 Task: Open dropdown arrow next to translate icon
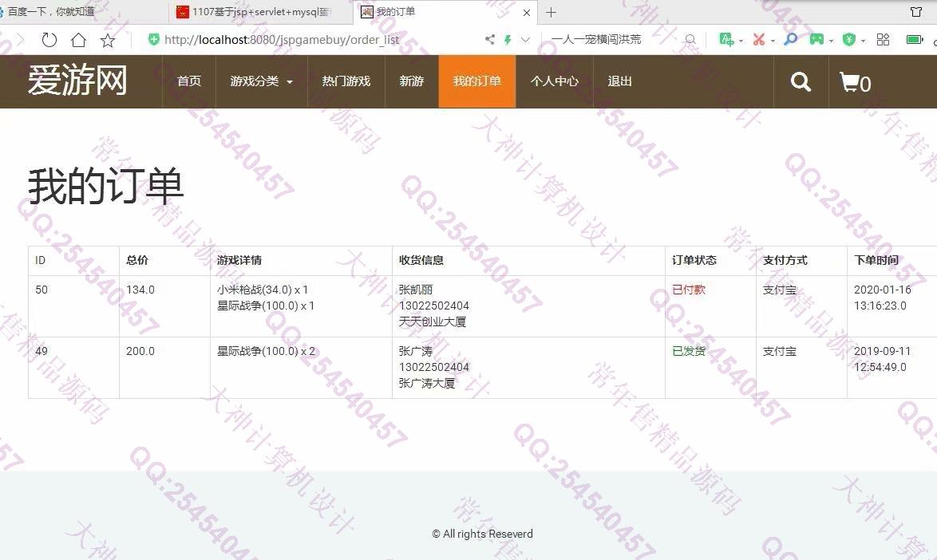741,41
